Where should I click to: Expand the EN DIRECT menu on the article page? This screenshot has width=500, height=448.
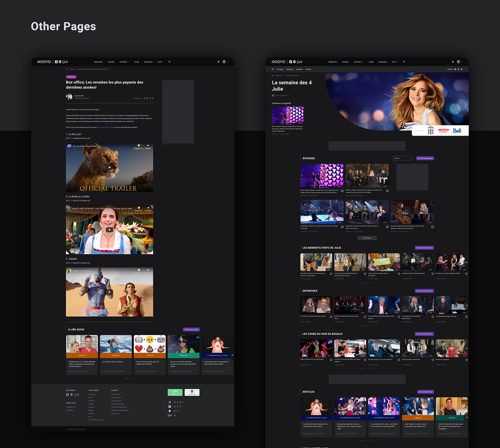[124, 62]
